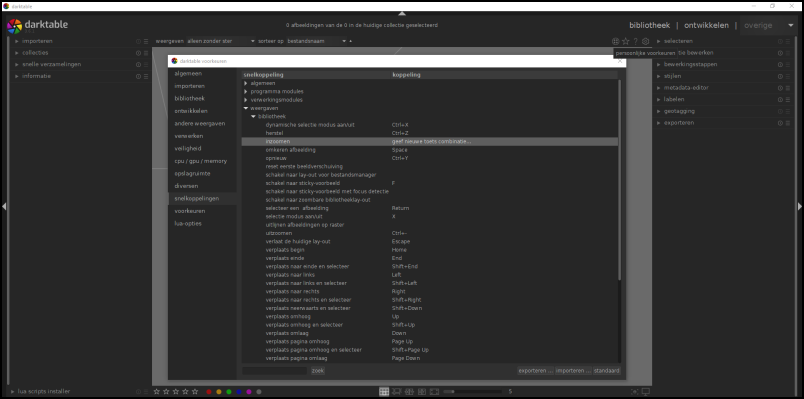Image resolution: width=804 pixels, height=399 pixels.
Task: Click the star overlays icon in top toolbar
Action: coord(626,41)
